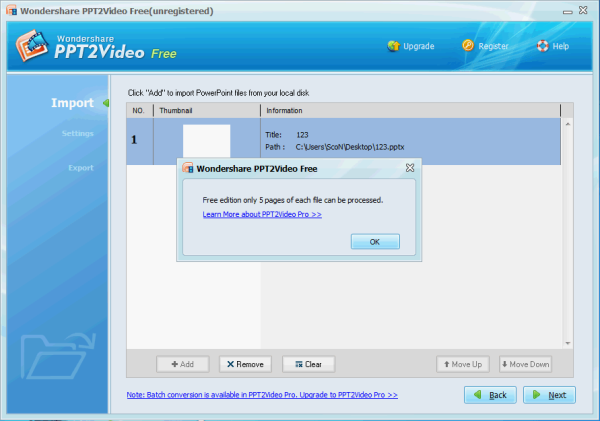Image resolution: width=600 pixels, height=421 pixels.
Task: Click the dialog title bar app icon
Action: (188, 168)
